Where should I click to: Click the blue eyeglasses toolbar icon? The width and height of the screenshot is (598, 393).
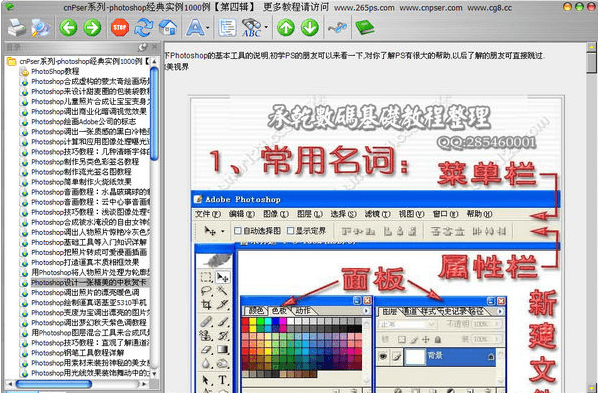coord(338,27)
